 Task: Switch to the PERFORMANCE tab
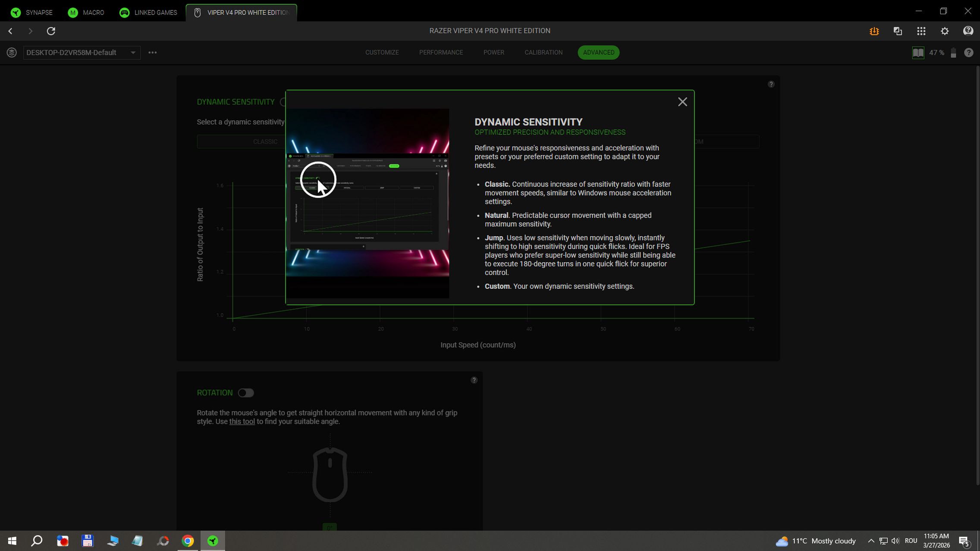441,53
